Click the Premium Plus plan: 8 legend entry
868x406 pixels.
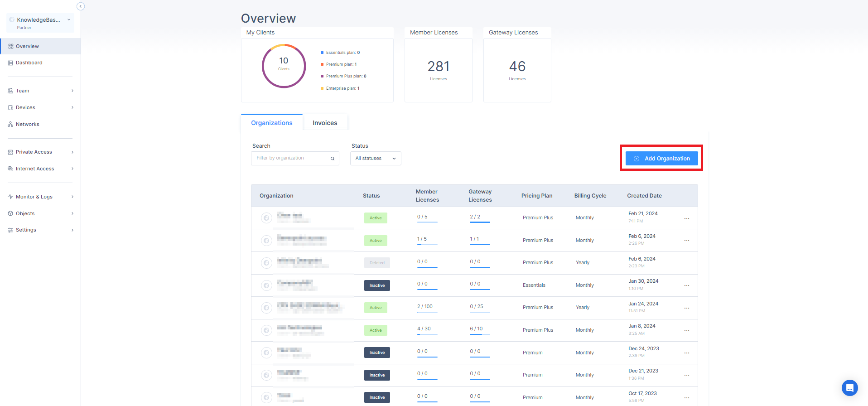point(343,76)
